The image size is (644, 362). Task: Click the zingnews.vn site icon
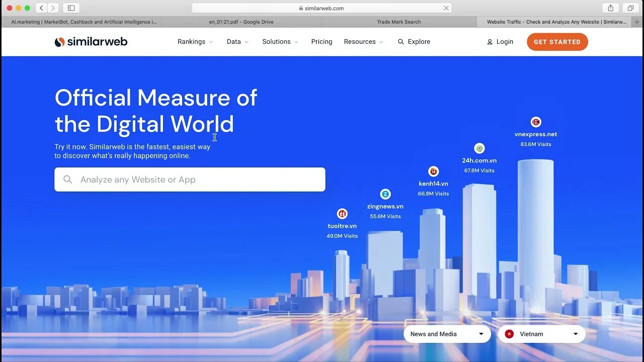[385, 194]
